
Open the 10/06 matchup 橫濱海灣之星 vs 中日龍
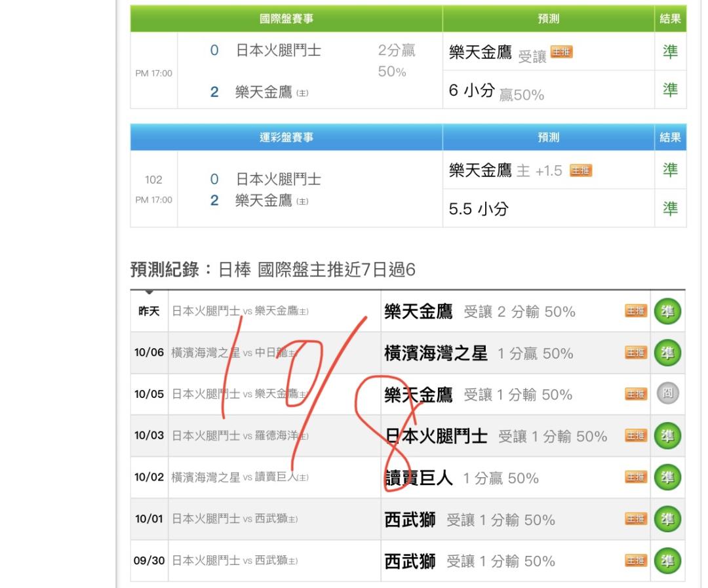[x=234, y=353]
